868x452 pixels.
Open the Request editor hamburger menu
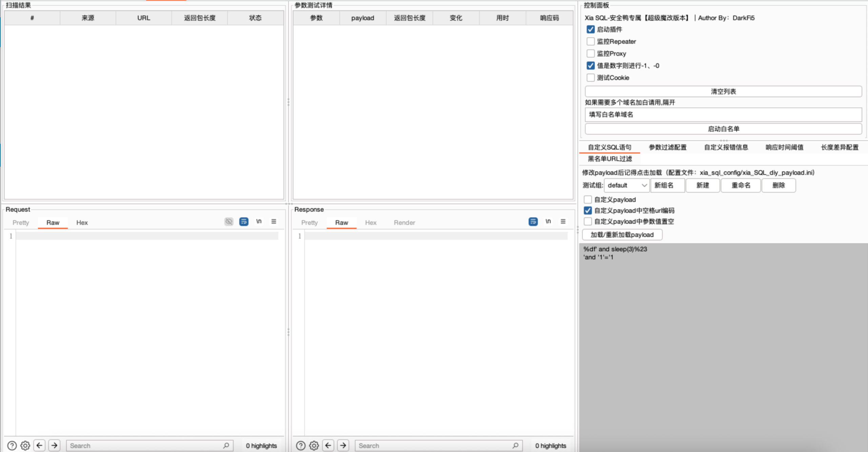coord(274,221)
